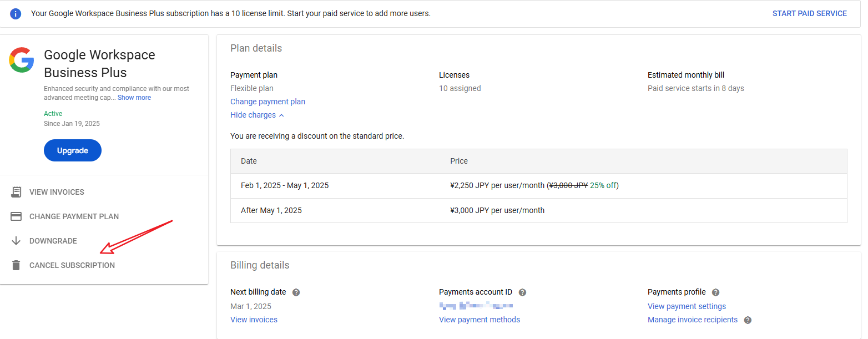Click View invoices link under billing date
868x339 pixels.
pos(254,320)
